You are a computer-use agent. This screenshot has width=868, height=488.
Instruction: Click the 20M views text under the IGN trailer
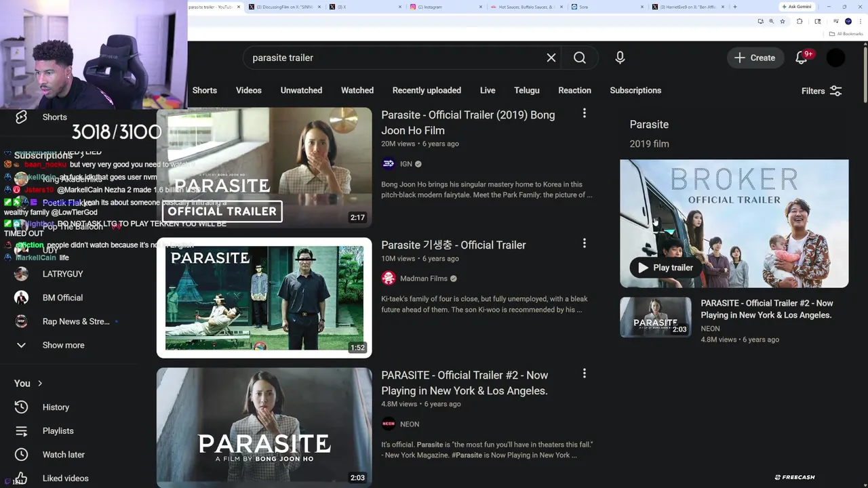[x=398, y=144]
